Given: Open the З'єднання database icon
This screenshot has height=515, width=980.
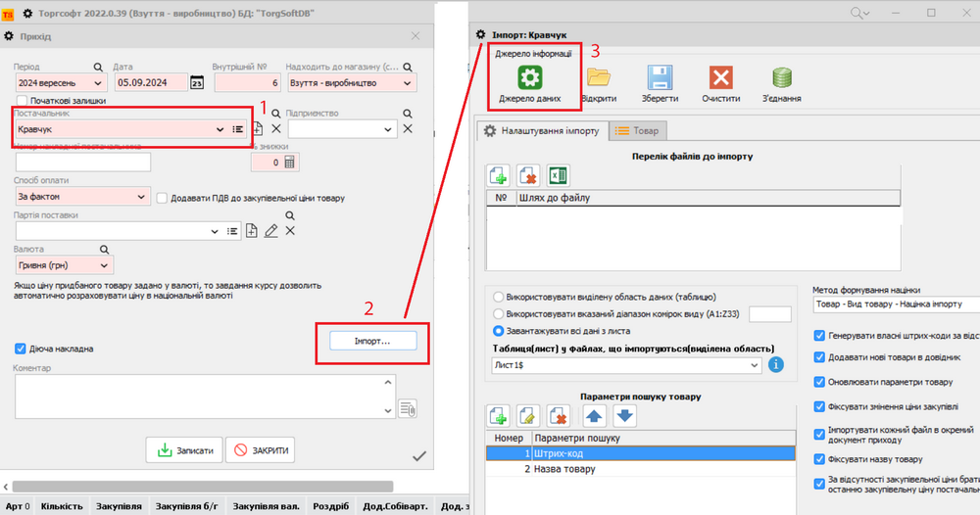Looking at the screenshot, I should tap(782, 78).
